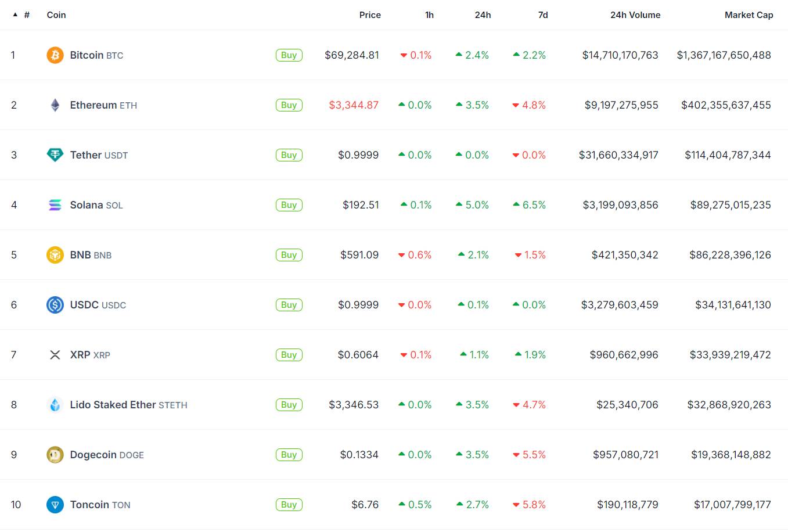Sort by the Market Cap column
The height and width of the screenshot is (532, 788).
coord(749,15)
